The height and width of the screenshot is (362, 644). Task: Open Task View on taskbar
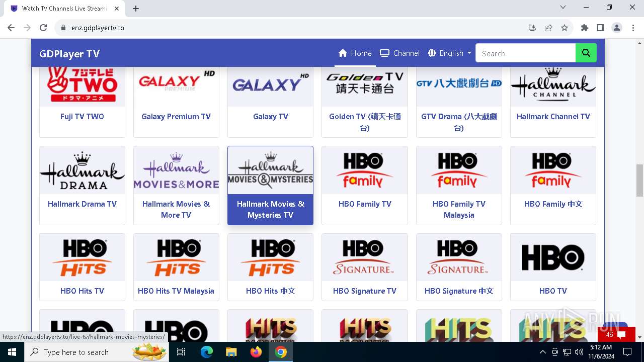(181, 352)
